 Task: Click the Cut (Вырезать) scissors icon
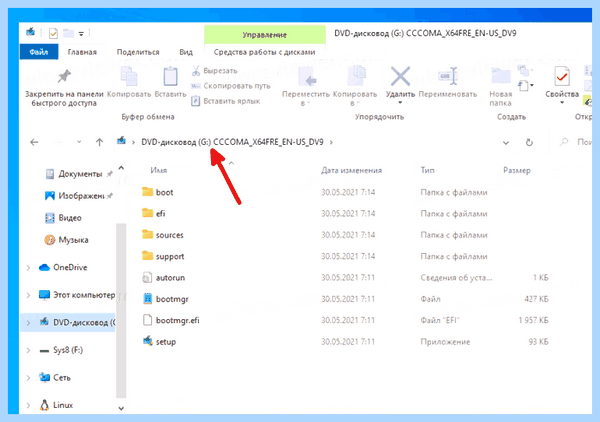pyautogui.click(x=196, y=70)
